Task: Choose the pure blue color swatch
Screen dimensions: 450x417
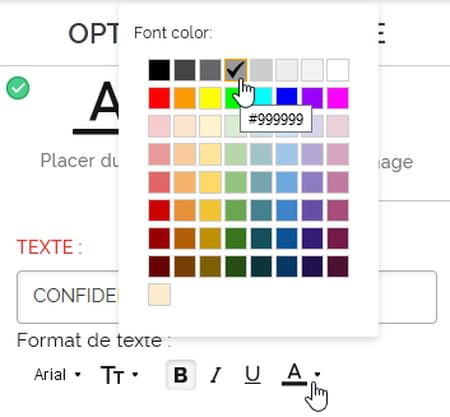Action: point(287,98)
